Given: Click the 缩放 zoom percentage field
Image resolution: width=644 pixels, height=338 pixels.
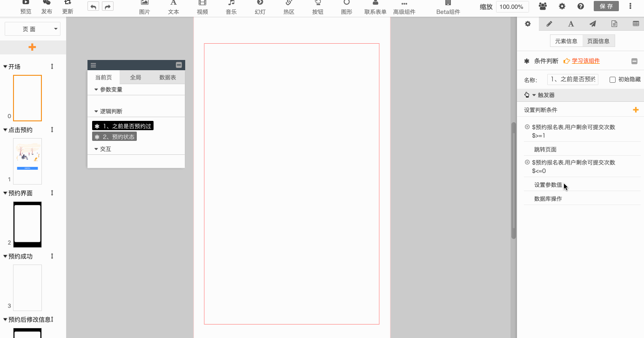Looking at the screenshot, I should coord(512,7).
